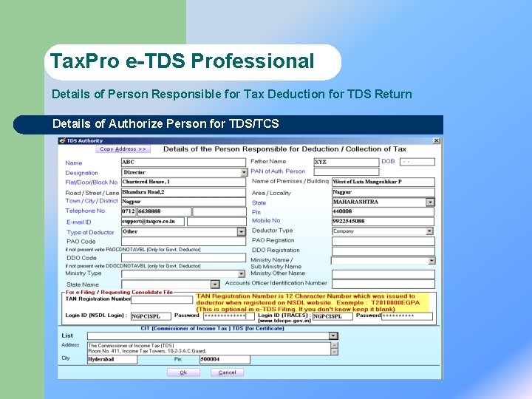The width and height of the screenshot is (532, 399).
Task: Close the TDS Authority dialog
Action: click(437, 140)
